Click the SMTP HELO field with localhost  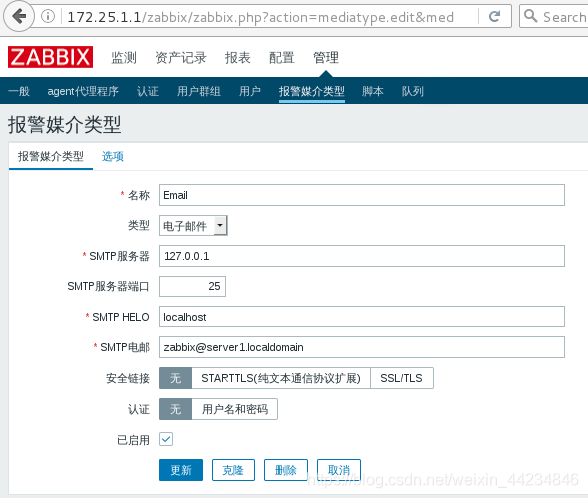(x=362, y=317)
